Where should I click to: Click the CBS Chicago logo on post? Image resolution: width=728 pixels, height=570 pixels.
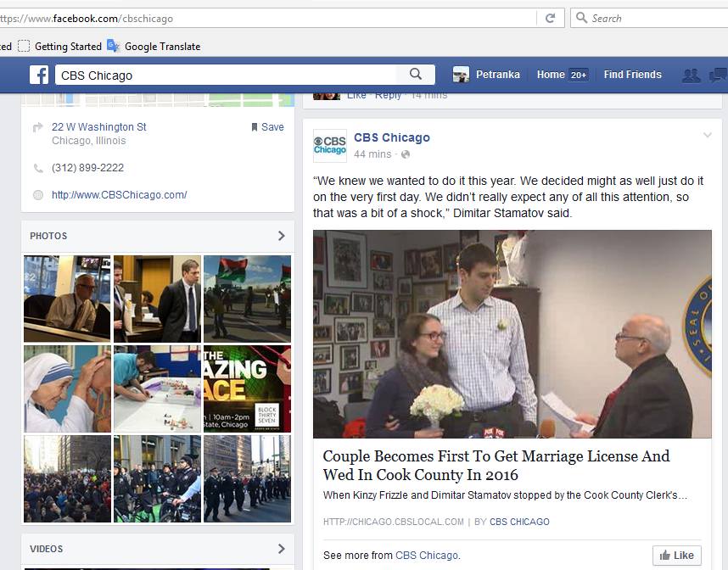[330, 145]
